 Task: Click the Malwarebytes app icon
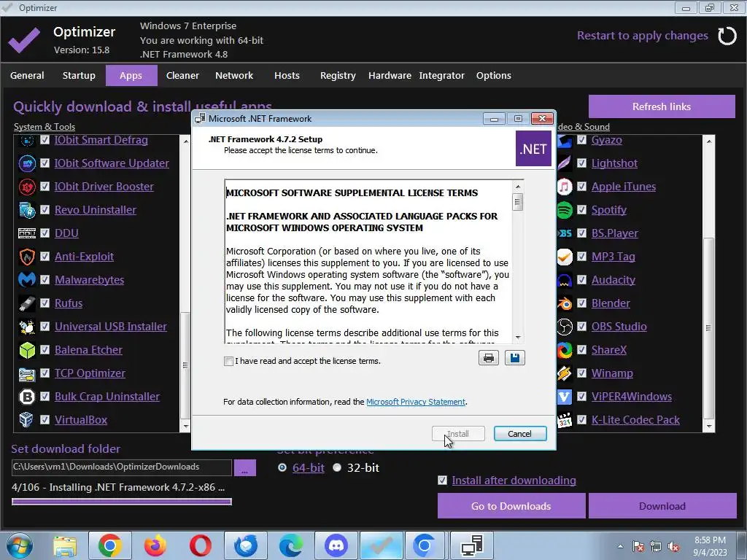27,279
